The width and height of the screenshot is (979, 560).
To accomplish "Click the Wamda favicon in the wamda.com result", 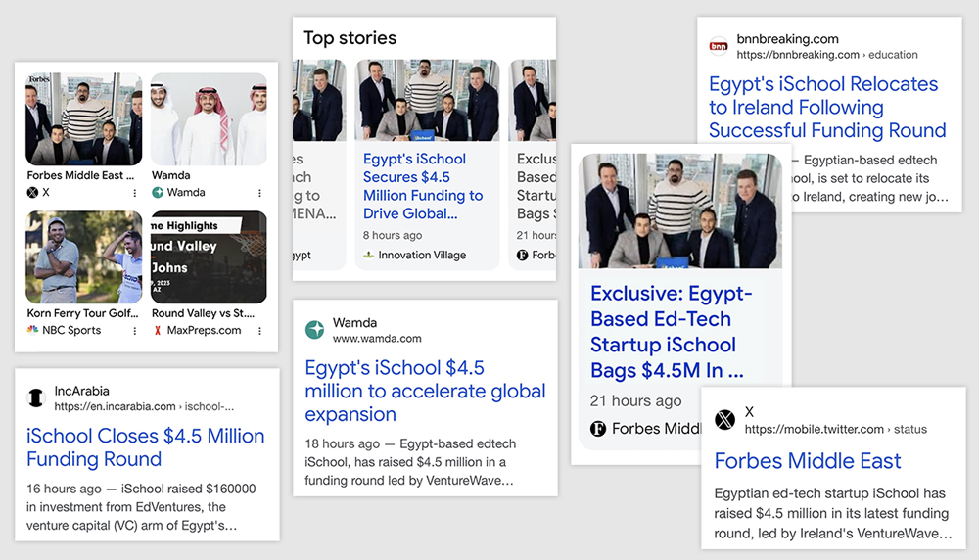I will point(314,330).
